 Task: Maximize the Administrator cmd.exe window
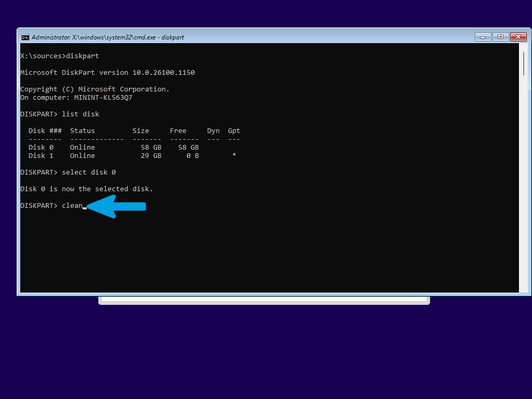(500, 37)
